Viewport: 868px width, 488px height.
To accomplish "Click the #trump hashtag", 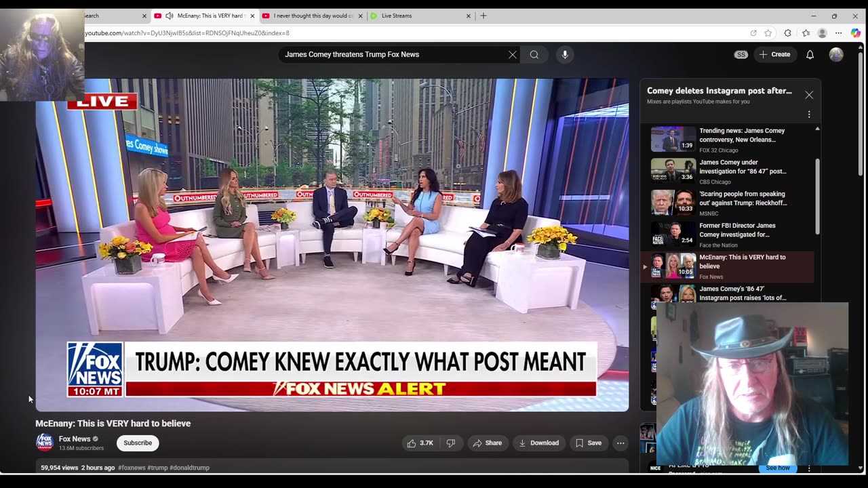I will coord(157,468).
